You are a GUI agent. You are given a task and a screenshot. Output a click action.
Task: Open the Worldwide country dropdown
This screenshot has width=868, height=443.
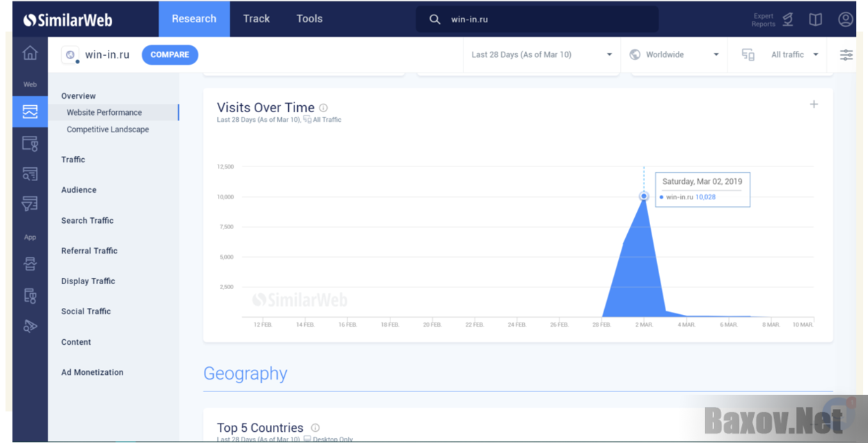coord(674,54)
